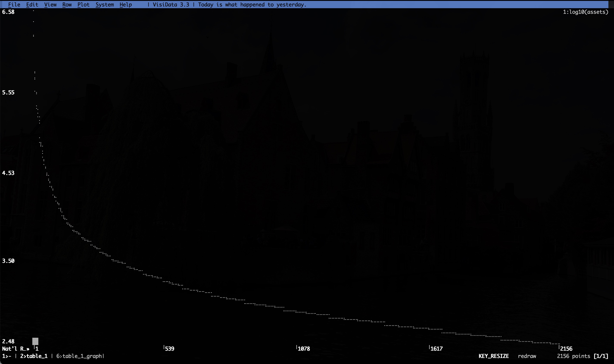
Task: Click the '6.58' y-axis label
Action: click(8, 12)
